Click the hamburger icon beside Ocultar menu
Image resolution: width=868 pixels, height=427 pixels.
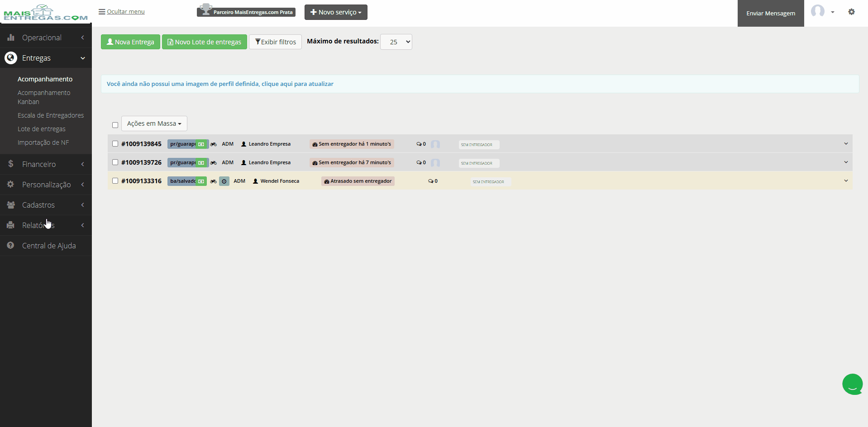(102, 12)
